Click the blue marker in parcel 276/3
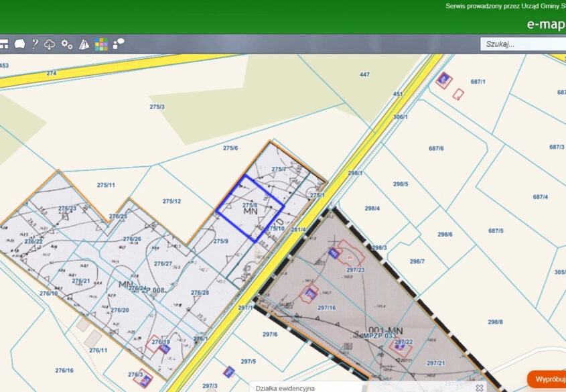Viewport: 566px width, 392px height. (x=145, y=381)
